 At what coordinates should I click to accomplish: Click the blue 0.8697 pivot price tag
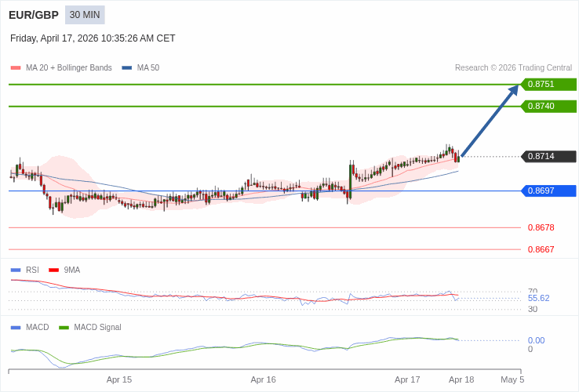[x=548, y=191]
